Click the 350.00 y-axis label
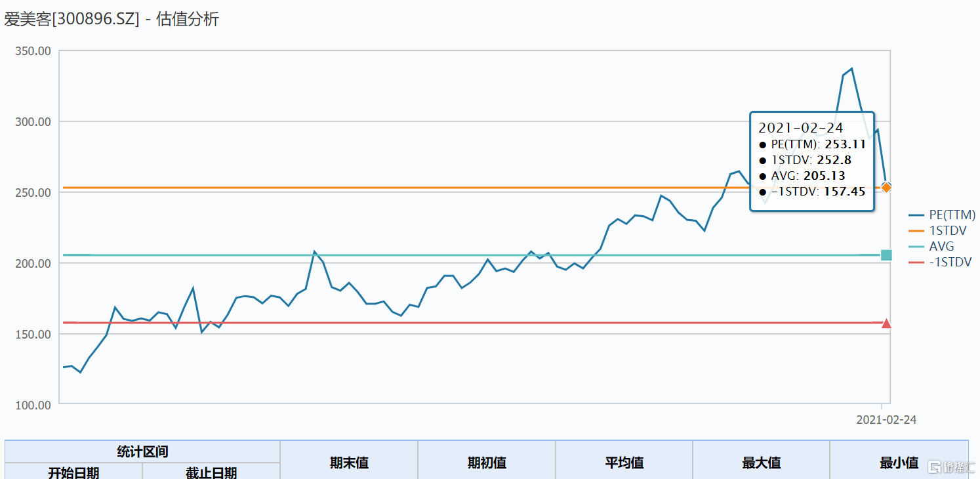 click(33, 51)
